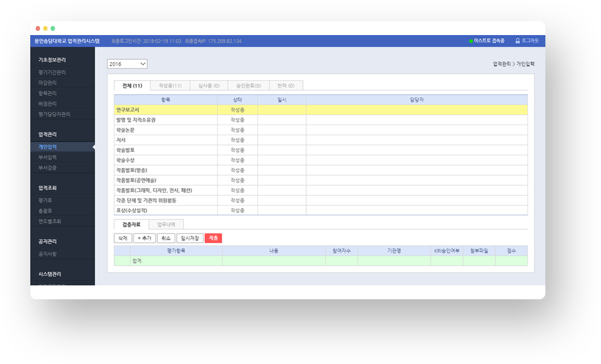Screen dimensions: 601x364
Task: Select the 학술발표 row
Action: 321,150
